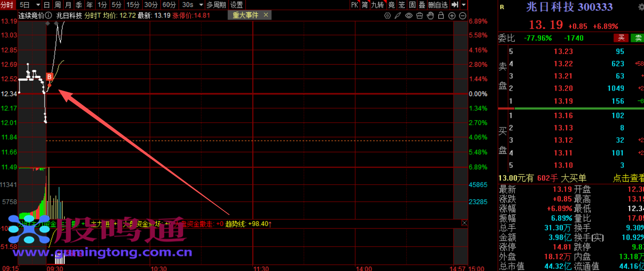The width and height of the screenshot is (644, 271).
Task: Click the 重大事件 major events tag
Action: pos(245,15)
